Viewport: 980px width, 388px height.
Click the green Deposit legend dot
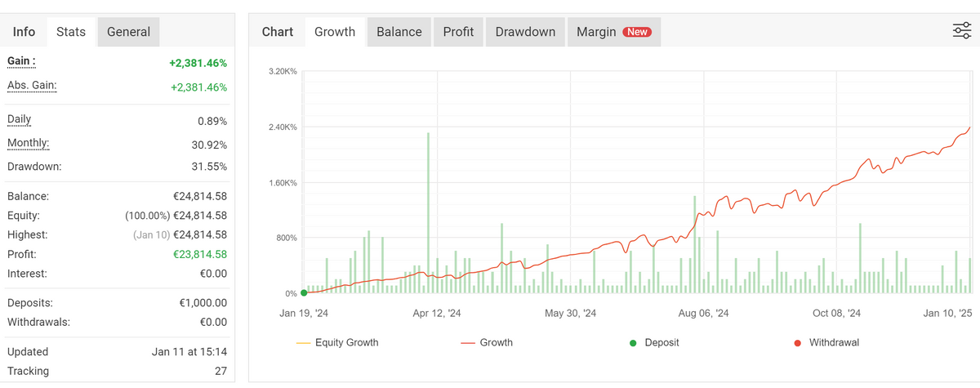(633, 343)
